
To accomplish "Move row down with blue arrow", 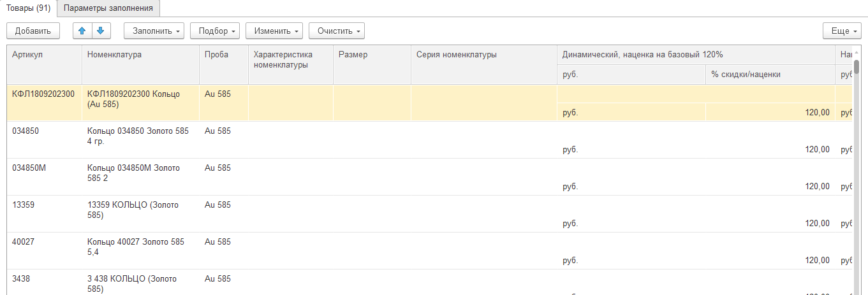I will pos(102,31).
